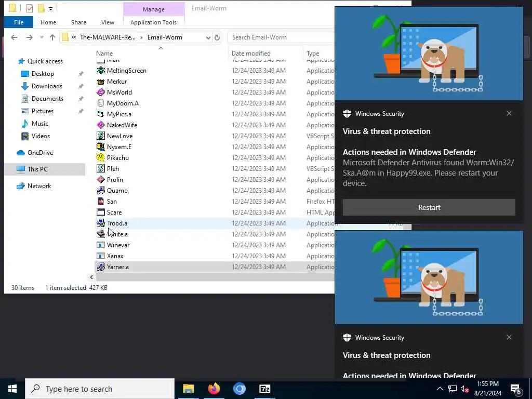Click the NewLove VBScript icon
This screenshot has width=532, height=399.
101,136
